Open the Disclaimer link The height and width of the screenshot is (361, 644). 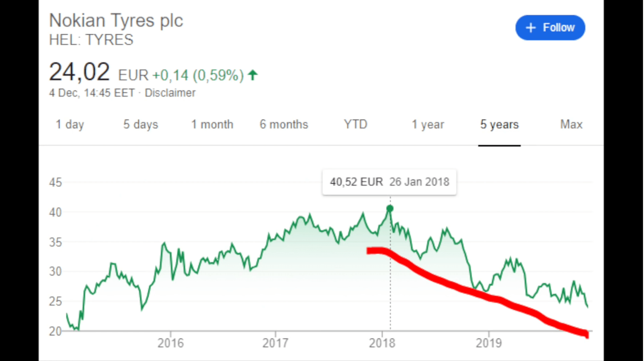coord(170,93)
